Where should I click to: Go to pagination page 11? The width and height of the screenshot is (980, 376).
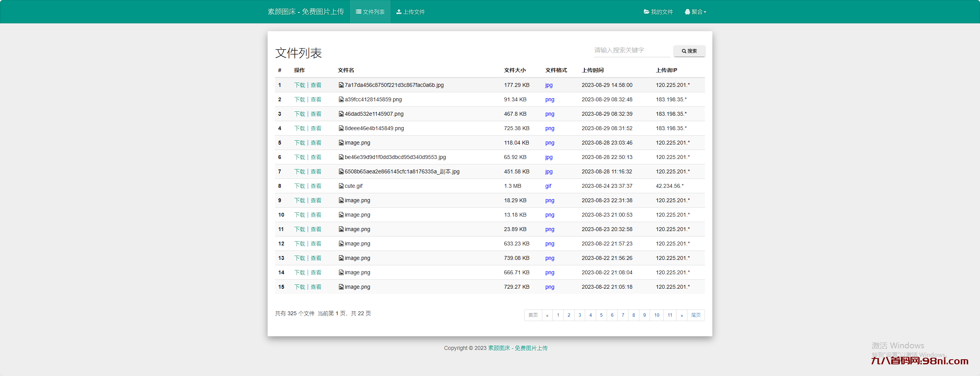click(670, 315)
